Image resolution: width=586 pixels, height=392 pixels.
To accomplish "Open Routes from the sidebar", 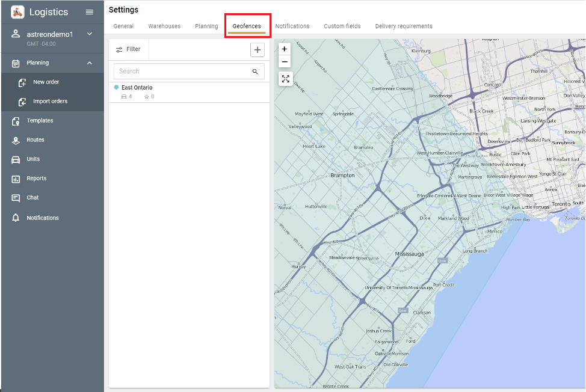I will [35, 140].
